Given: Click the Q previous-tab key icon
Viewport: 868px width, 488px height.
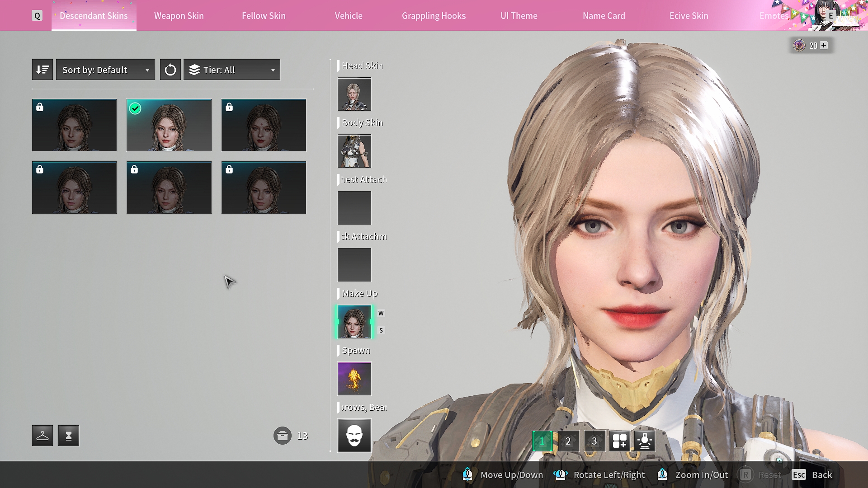Looking at the screenshot, I should click(x=37, y=16).
